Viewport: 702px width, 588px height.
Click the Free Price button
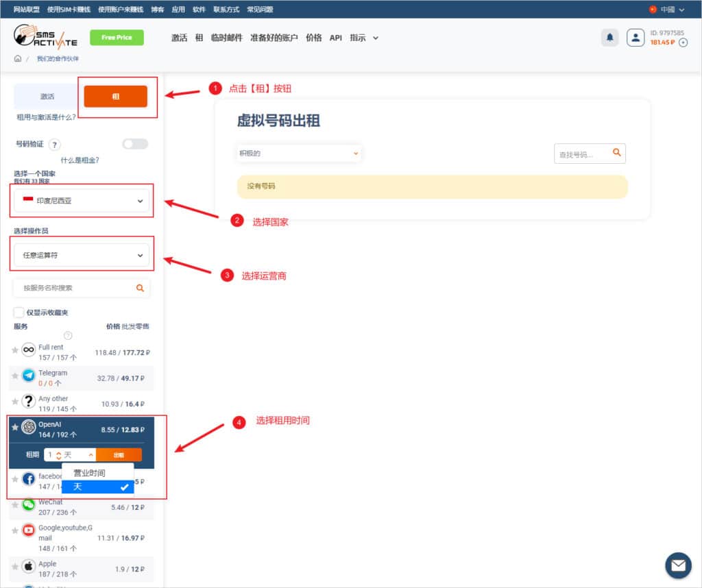(x=117, y=38)
